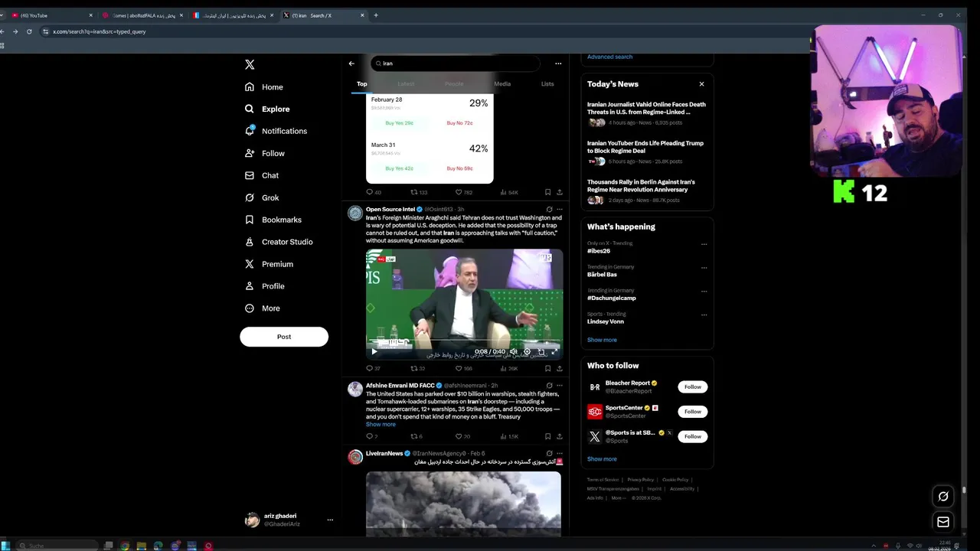Open Creator Studio in the sidebar

pos(278,242)
